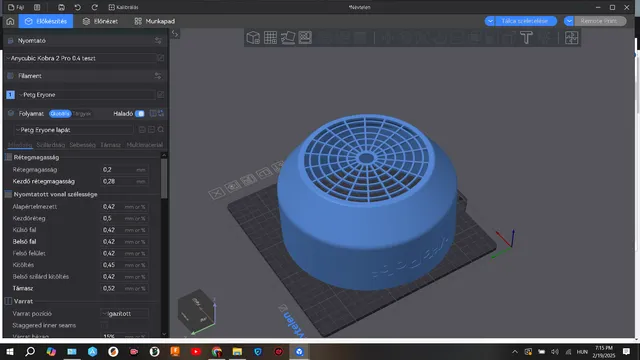Toggle the Haladó advanced mode switch
This screenshot has width=640, height=360.
tap(140, 113)
